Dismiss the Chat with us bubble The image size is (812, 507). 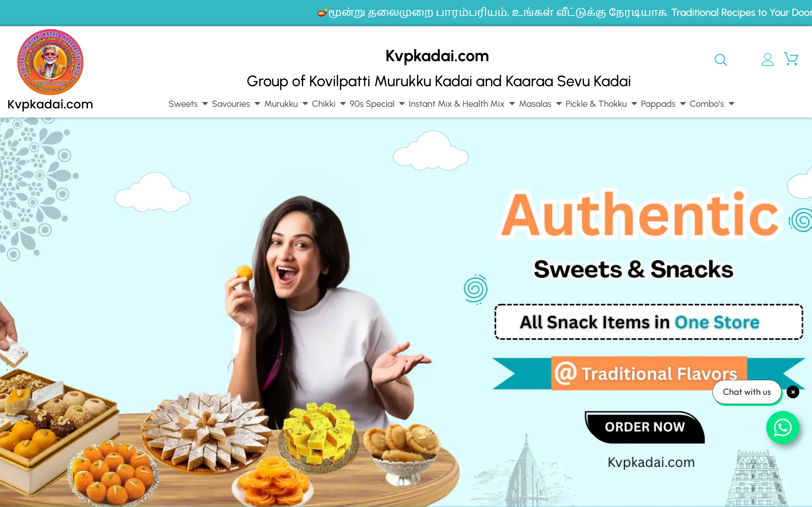(x=793, y=392)
